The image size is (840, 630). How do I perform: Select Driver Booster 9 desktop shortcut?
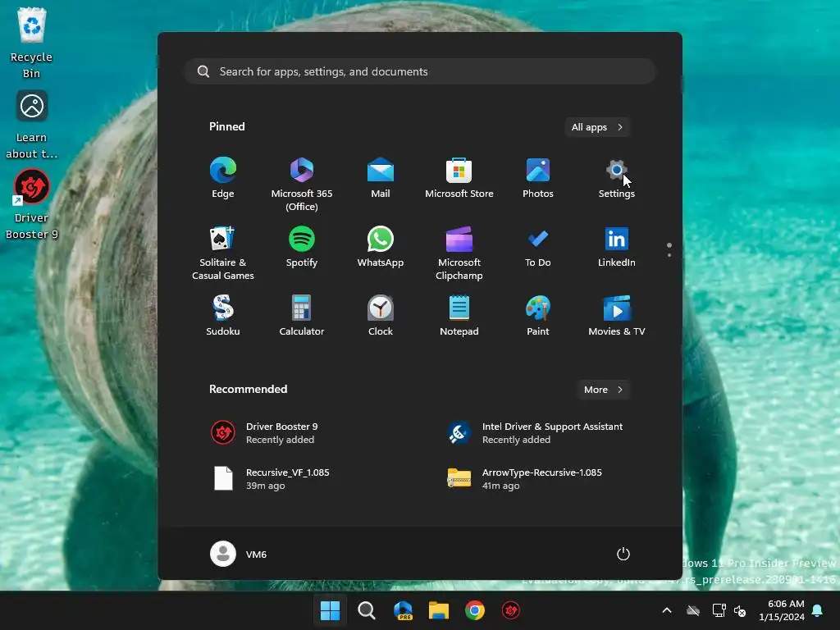click(31, 204)
